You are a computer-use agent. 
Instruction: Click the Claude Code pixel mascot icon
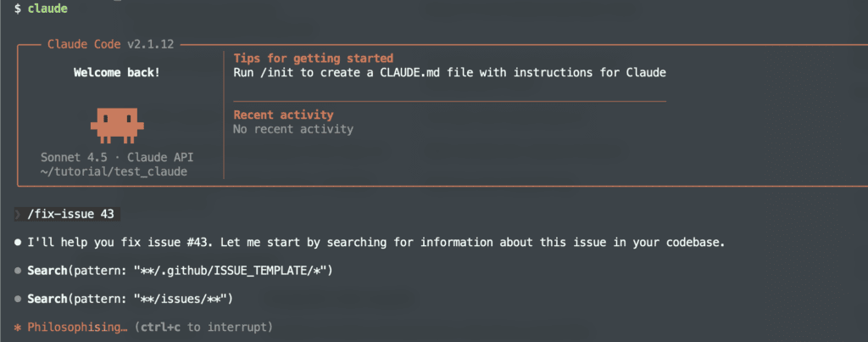tap(116, 125)
